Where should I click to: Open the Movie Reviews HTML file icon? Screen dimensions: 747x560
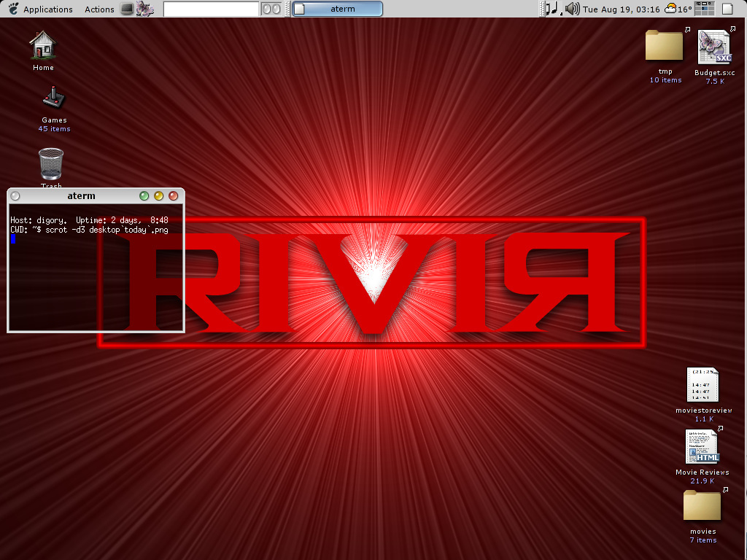[703, 447]
